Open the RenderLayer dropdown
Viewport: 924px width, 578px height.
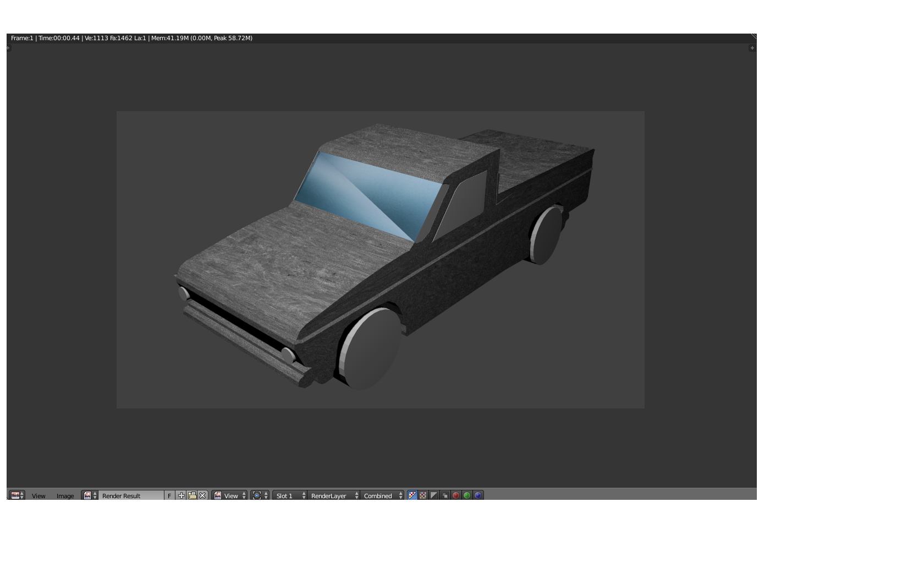(334, 495)
